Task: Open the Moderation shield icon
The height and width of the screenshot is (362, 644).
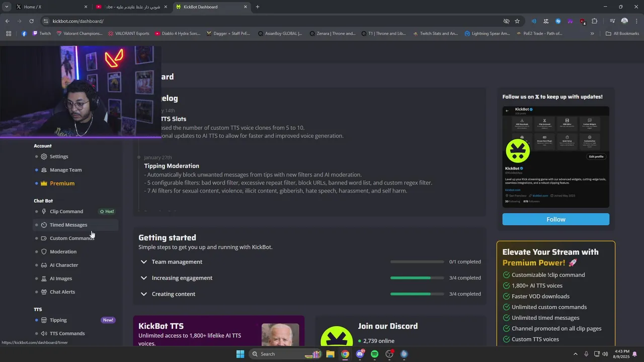Action: click(x=44, y=252)
